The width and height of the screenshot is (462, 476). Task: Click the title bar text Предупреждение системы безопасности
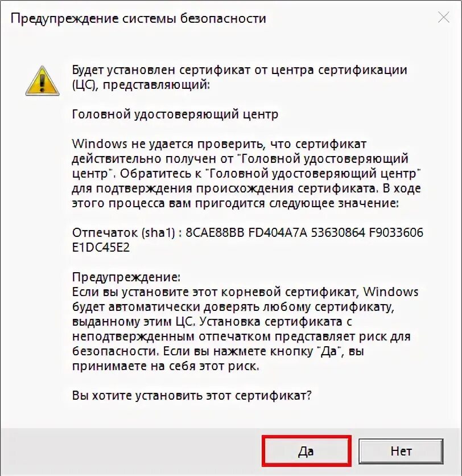[x=138, y=19]
